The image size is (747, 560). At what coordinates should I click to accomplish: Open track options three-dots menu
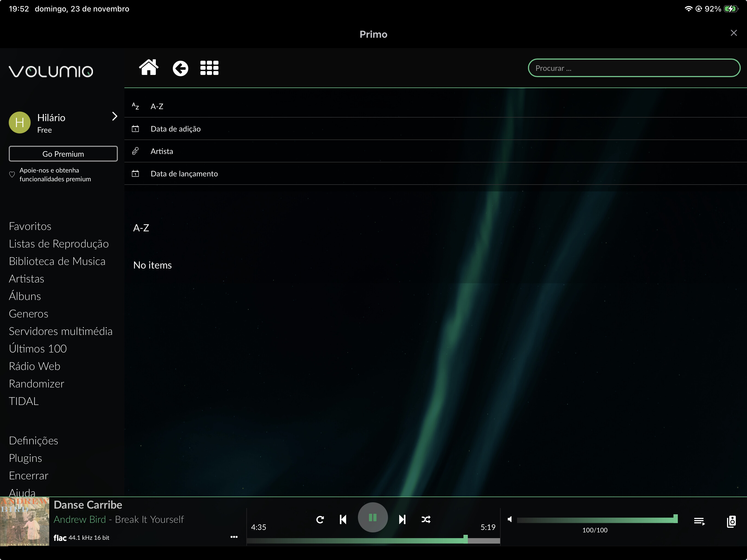click(234, 537)
